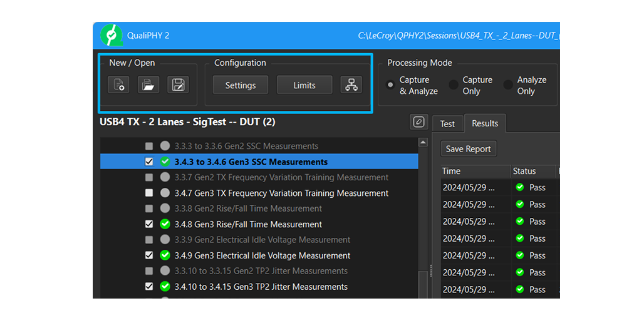
Task: Choose Analyze Only processing mode
Action: 508,85
